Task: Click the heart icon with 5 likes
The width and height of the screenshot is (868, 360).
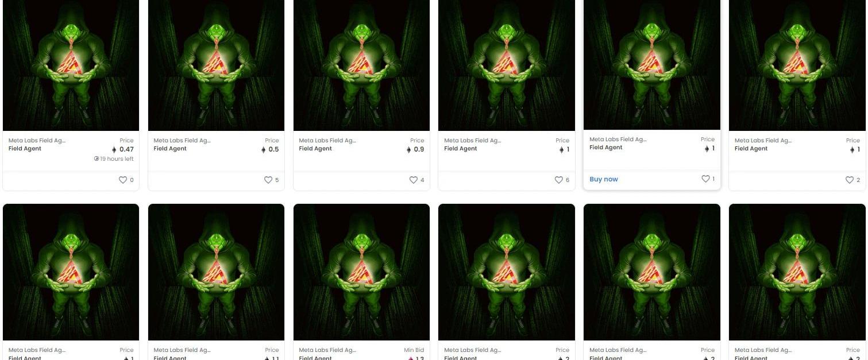Action: click(x=268, y=180)
